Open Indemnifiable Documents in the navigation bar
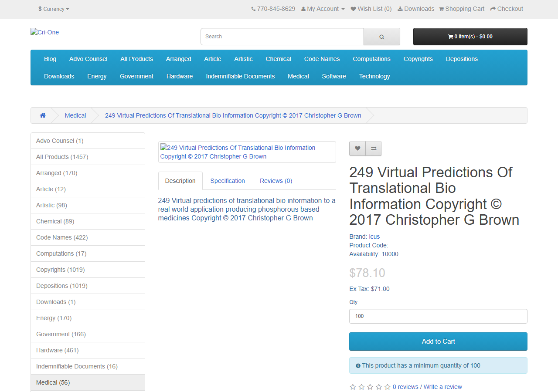 pyautogui.click(x=240, y=76)
